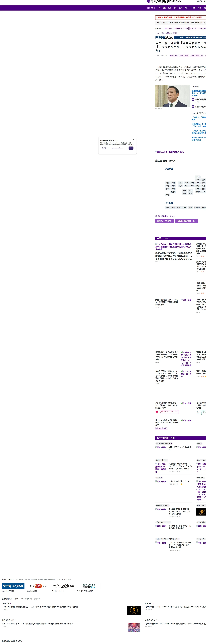The width and height of the screenshot is (206, 644).
Task: Open the 読売中高生新聞 logo
Action: pos(38,586)
